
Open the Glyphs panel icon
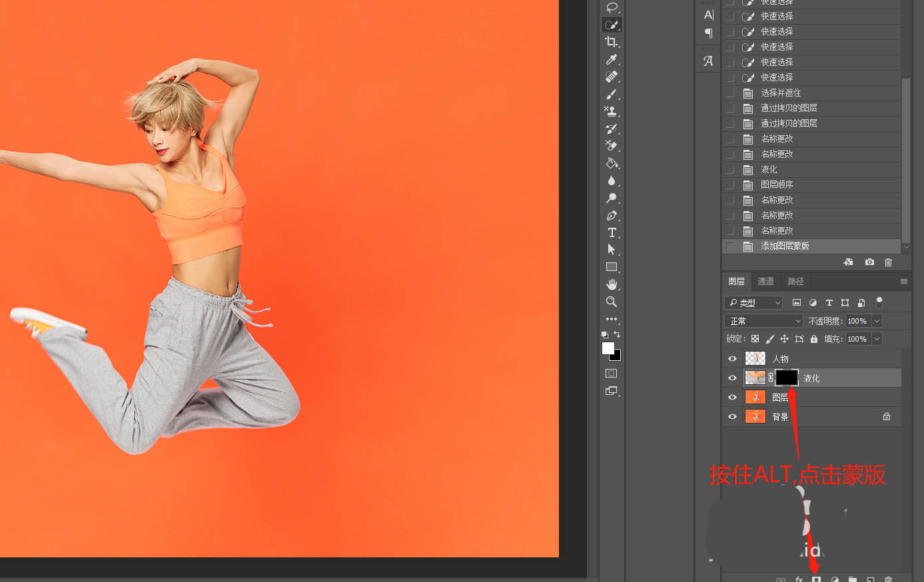click(708, 61)
